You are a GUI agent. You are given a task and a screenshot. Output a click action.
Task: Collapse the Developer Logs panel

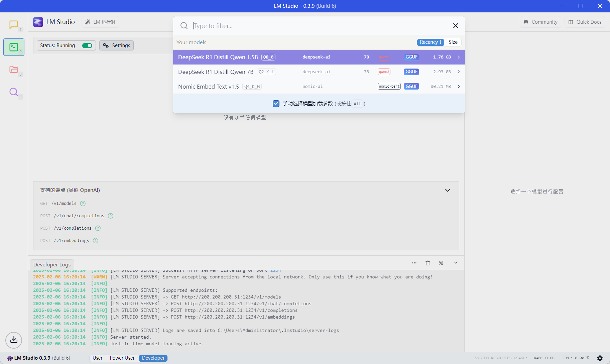click(456, 263)
